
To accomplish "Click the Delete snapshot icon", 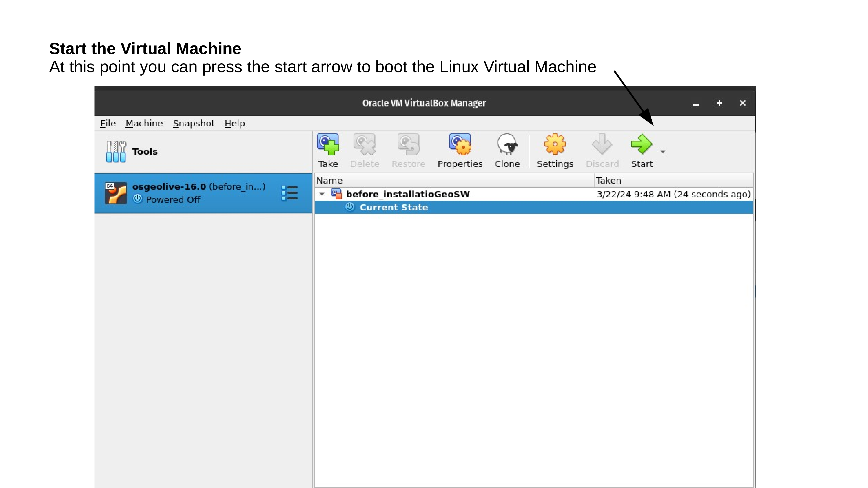I will (364, 144).
